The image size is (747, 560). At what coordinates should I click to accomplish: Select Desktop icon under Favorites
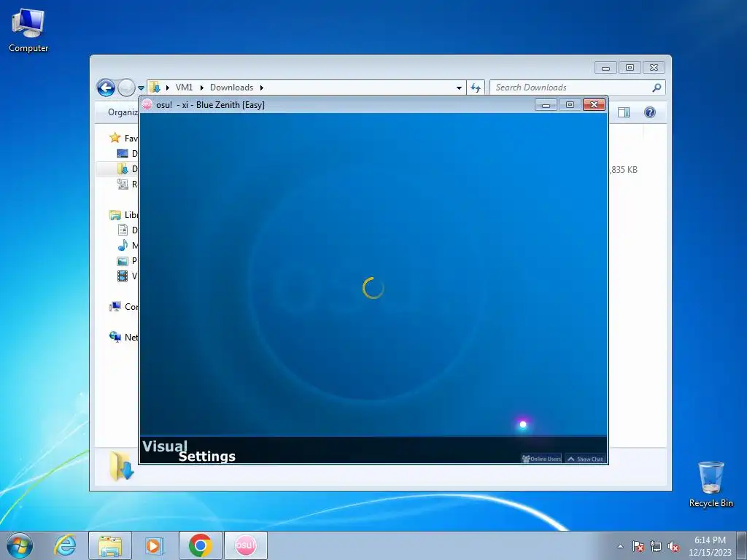pyautogui.click(x=123, y=153)
